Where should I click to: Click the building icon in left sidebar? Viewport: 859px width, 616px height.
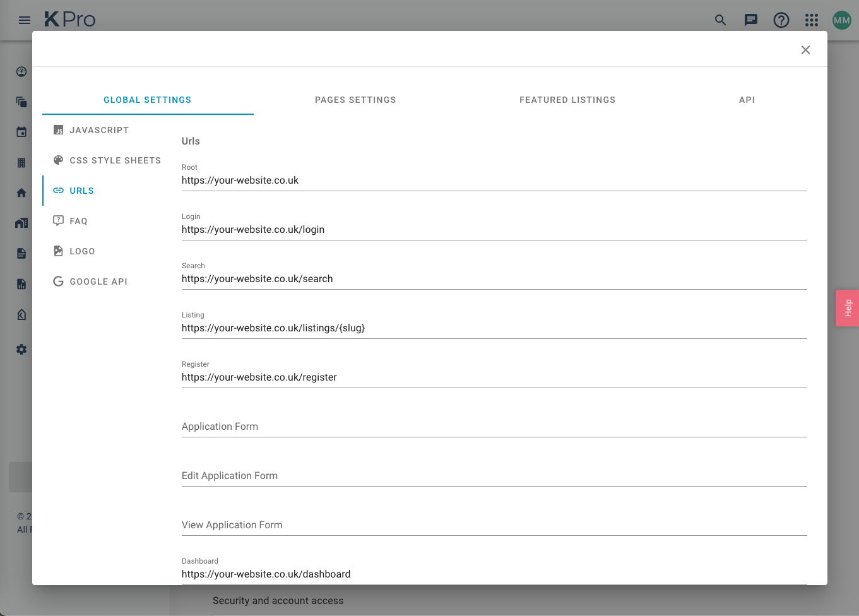pos(21,162)
